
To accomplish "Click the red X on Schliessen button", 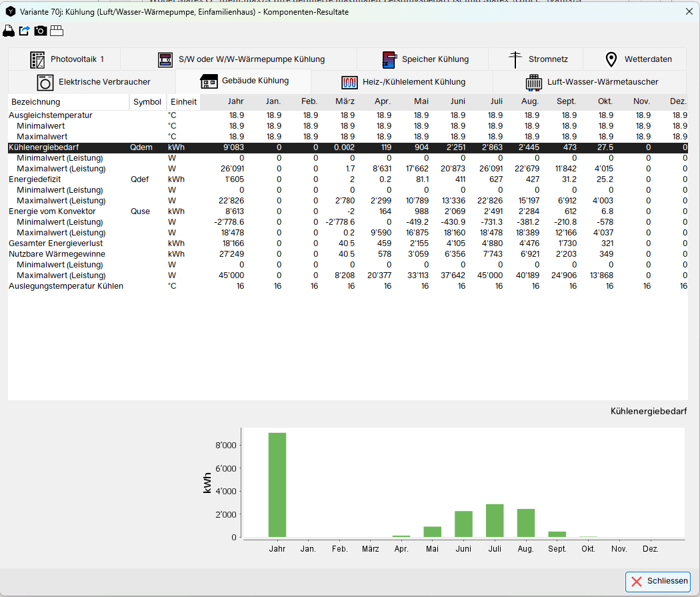I will click(x=636, y=581).
